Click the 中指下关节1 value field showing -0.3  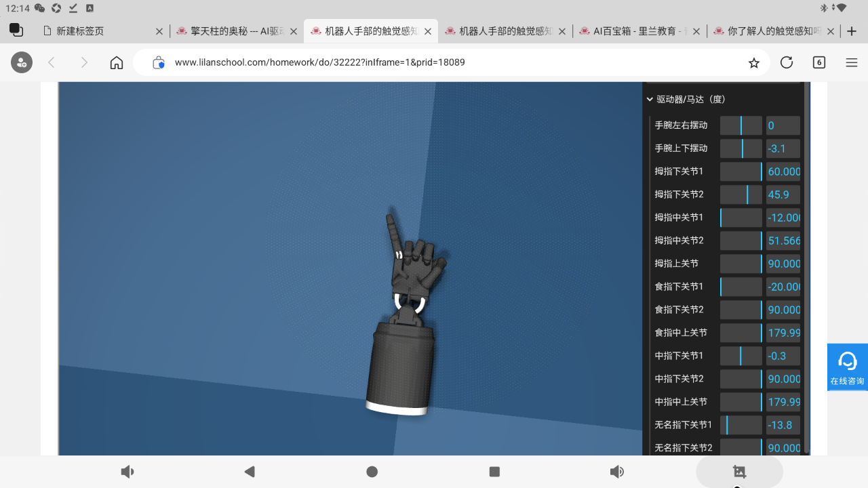click(783, 356)
